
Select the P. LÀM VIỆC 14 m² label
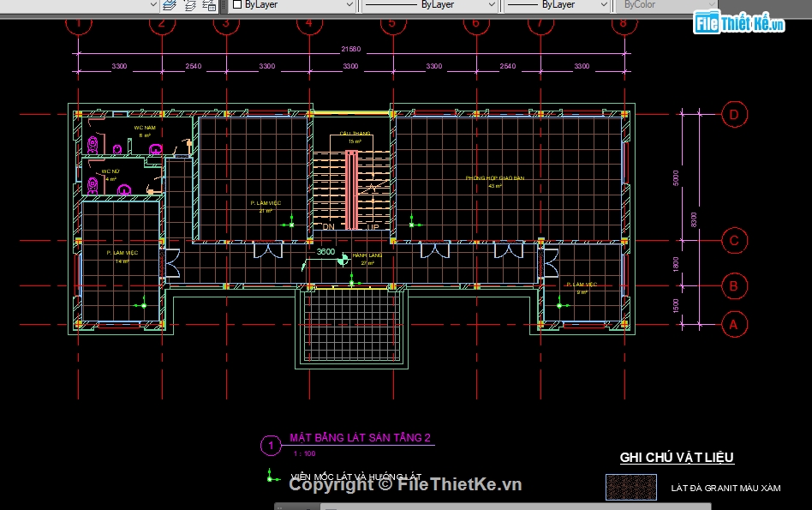point(122,256)
